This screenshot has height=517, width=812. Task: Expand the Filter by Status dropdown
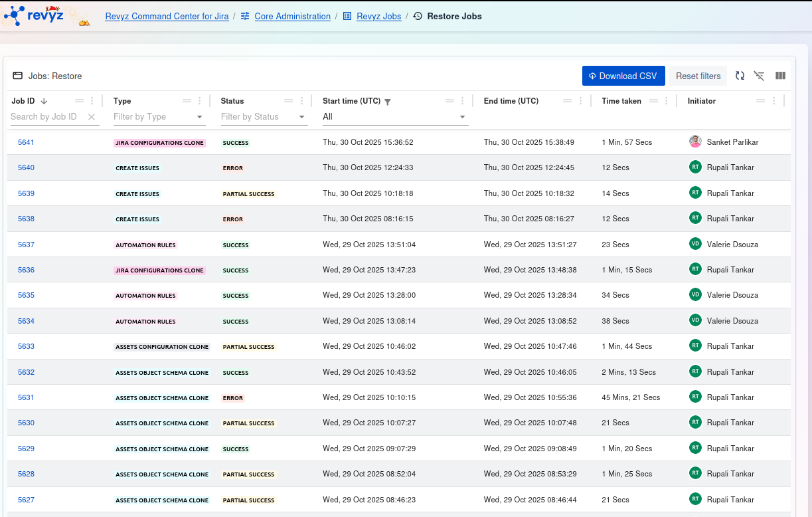(302, 117)
